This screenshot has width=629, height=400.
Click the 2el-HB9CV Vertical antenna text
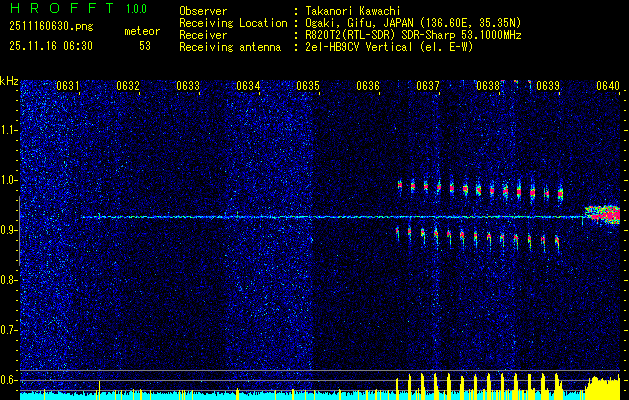coord(389,47)
